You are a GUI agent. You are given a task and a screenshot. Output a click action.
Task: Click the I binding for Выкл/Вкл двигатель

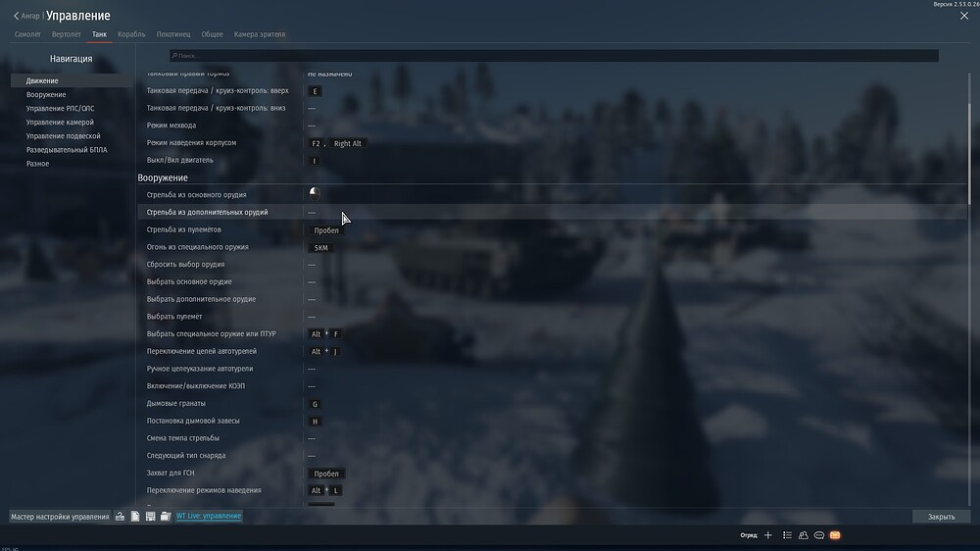coord(315,161)
